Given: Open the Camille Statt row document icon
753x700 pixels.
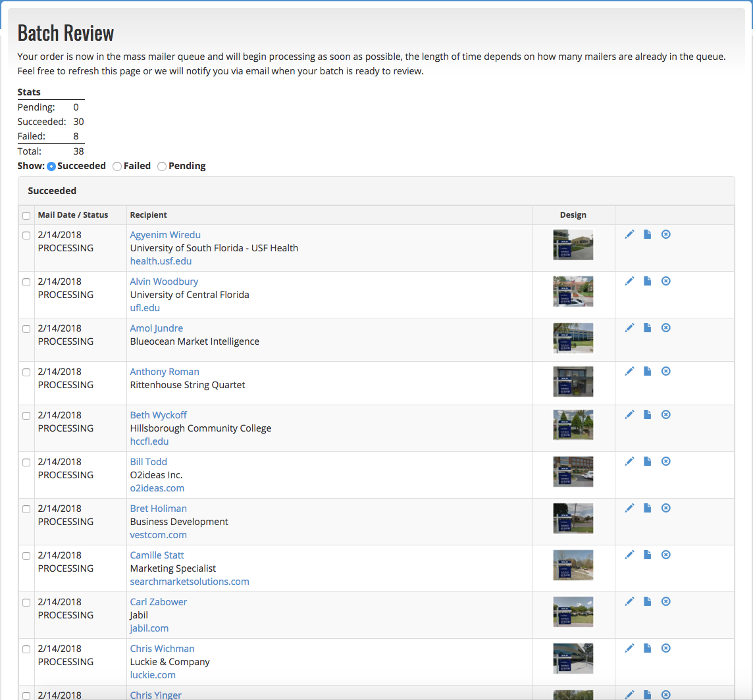Looking at the screenshot, I should click(647, 555).
